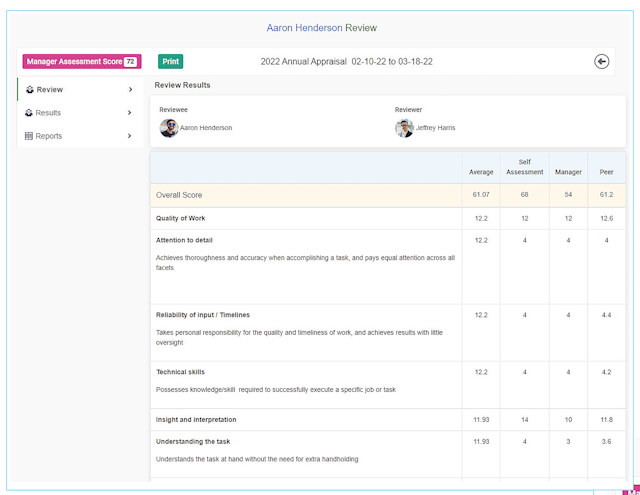
Task: Click Insight row manager value 10
Action: point(568,420)
